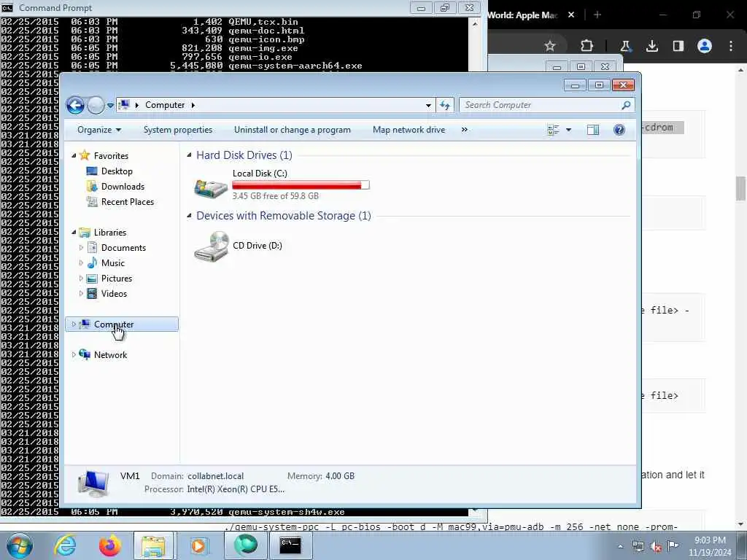Open the recent pages dropdown beside Forward
Image resolution: width=747 pixels, height=560 pixels.
pos(110,105)
